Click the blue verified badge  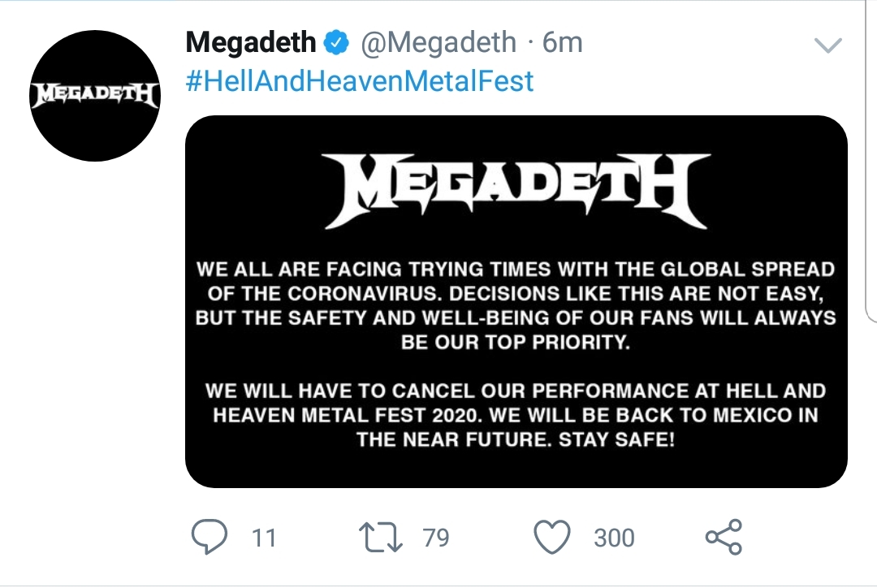point(336,42)
